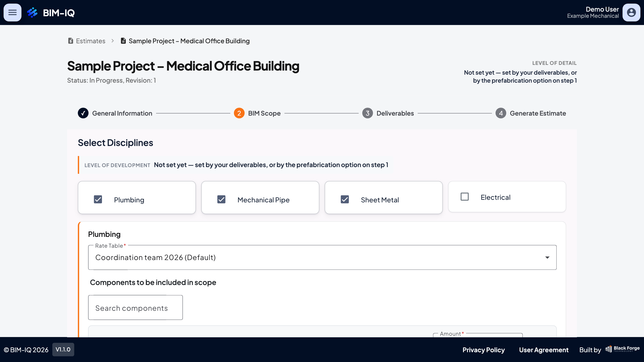This screenshot has width=644, height=362.
Task: Click the 'LEVEL OF DEVELOPMENT' label
Action: click(117, 165)
